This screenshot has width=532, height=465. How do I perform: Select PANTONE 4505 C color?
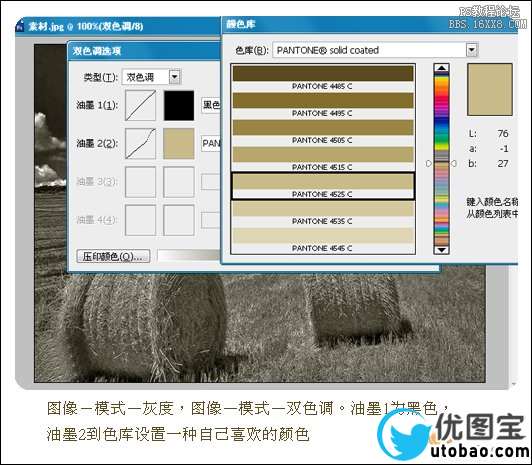click(323, 132)
